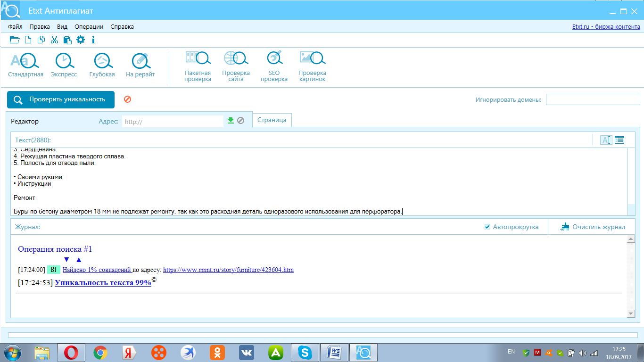Click the Игнорировать домены input field
This screenshot has height=362, width=644.
click(593, 99)
